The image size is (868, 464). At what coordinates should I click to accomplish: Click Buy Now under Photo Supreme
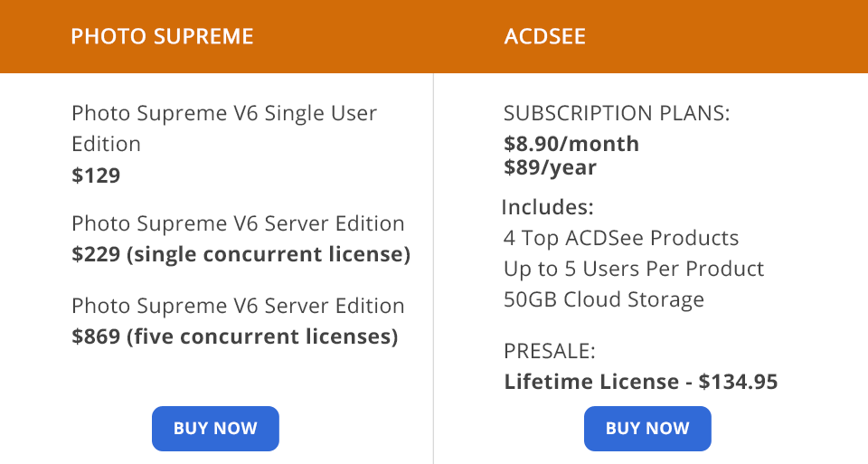tap(215, 429)
